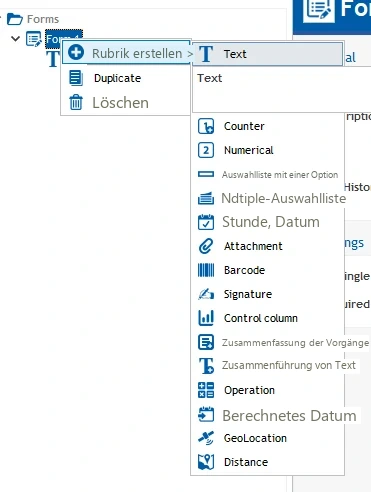Choose Numerical field type
Image resolution: width=371 pixels, height=492 pixels.
[249, 150]
